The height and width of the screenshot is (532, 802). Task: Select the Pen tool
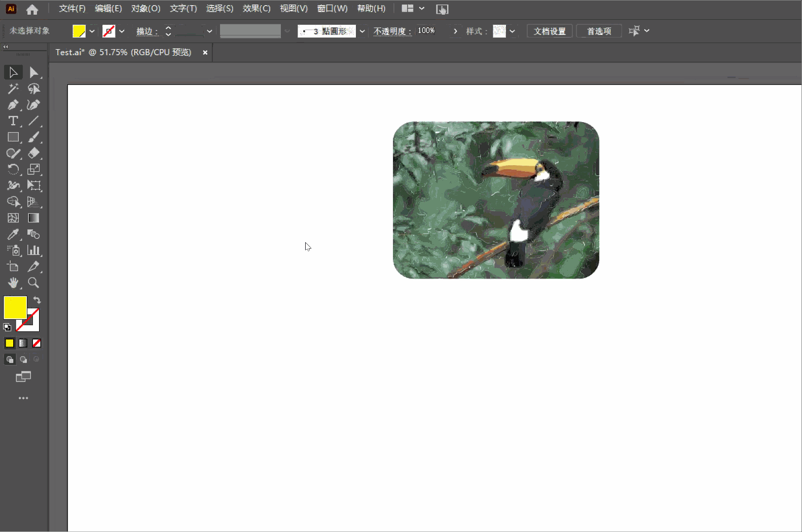[x=13, y=105]
